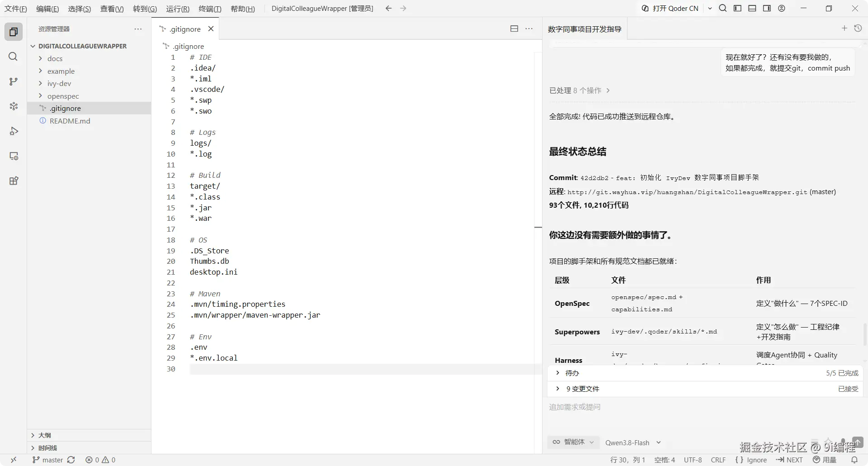
Task: Click the CRLF line ending indicator
Action: point(718,460)
